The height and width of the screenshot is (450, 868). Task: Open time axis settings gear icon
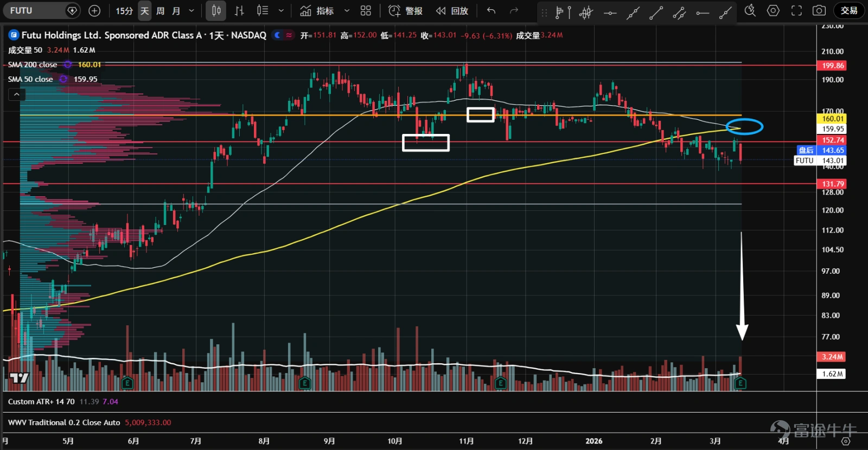pyautogui.click(x=845, y=441)
